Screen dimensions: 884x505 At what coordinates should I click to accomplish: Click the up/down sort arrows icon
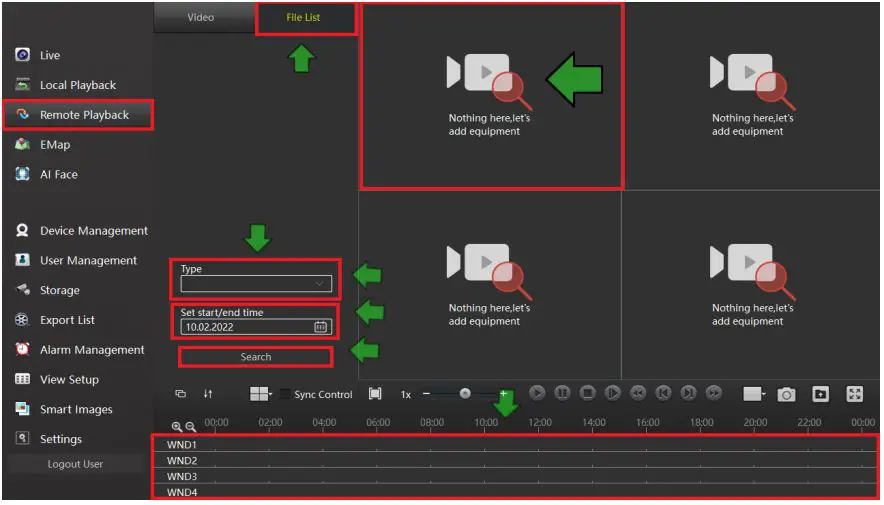(208, 394)
